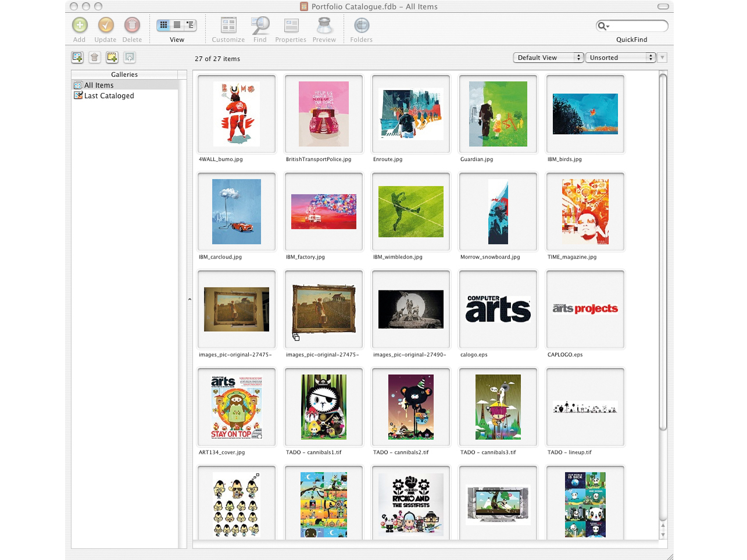
Task: Select the TADO - cannibals3.tif thumbnail
Action: [x=498, y=407]
